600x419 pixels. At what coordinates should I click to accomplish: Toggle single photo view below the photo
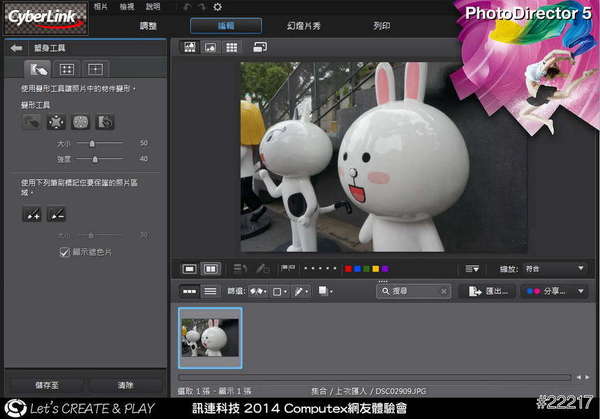point(189,269)
